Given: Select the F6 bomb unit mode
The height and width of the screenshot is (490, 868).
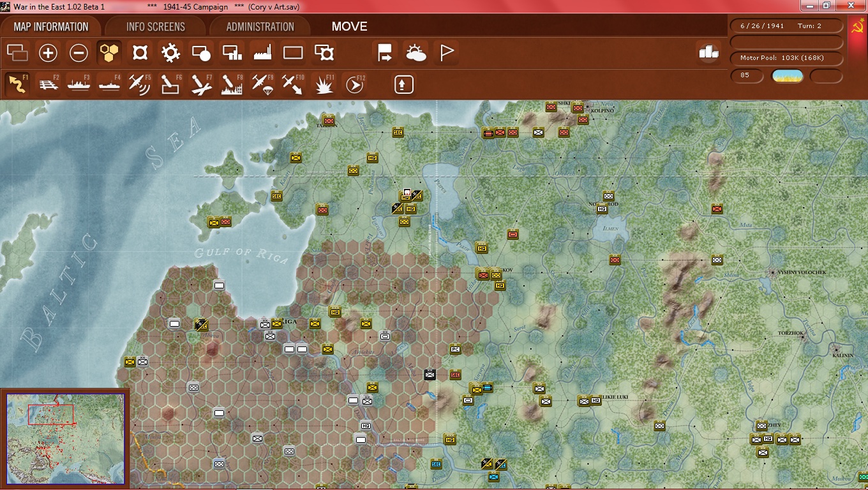Looking at the screenshot, I should pos(170,84).
